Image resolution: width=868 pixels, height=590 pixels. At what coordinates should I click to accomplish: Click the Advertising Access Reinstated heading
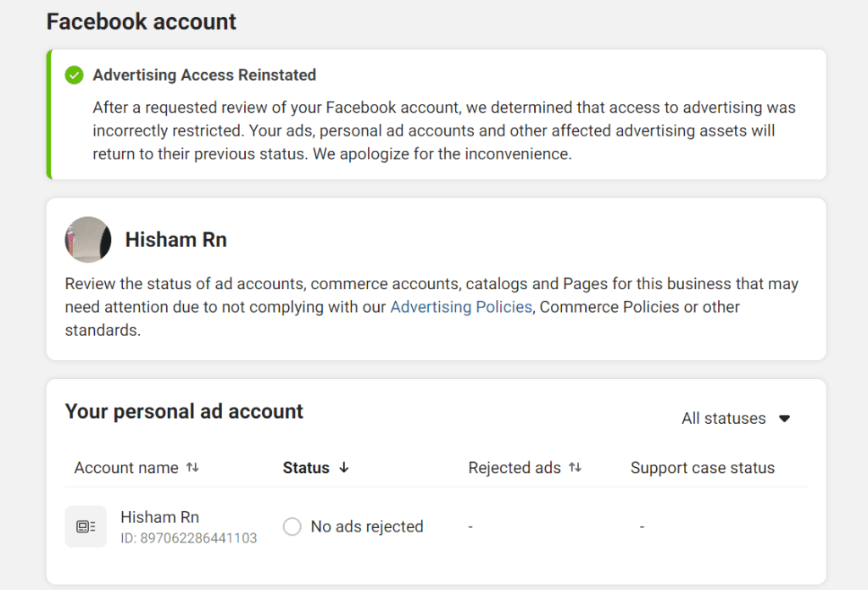pyautogui.click(x=203, y=75)
